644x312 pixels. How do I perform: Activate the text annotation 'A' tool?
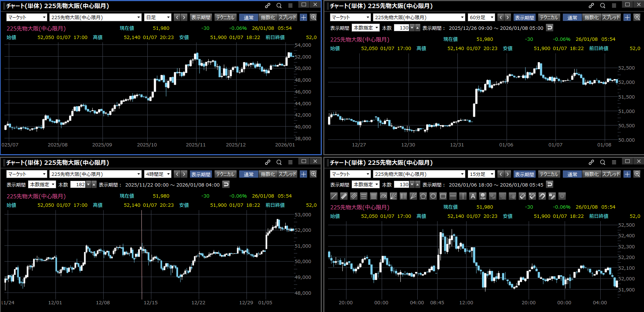[x=473, y=196]
